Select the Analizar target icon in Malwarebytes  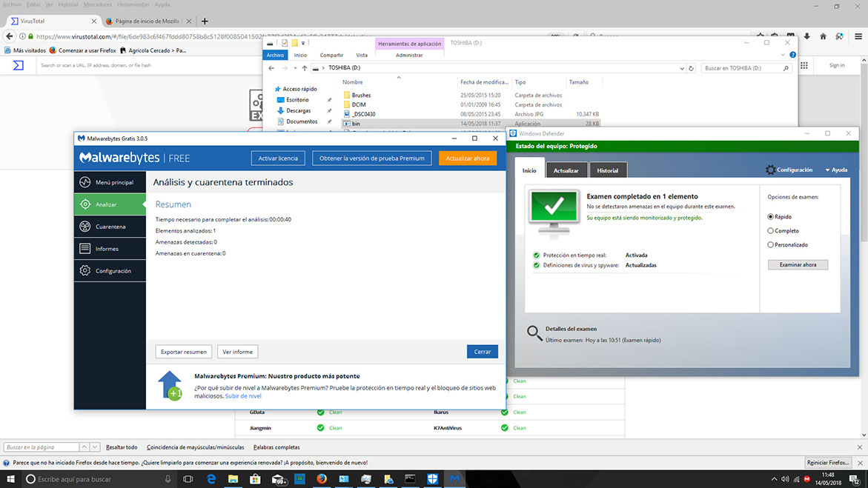point(85,204)
